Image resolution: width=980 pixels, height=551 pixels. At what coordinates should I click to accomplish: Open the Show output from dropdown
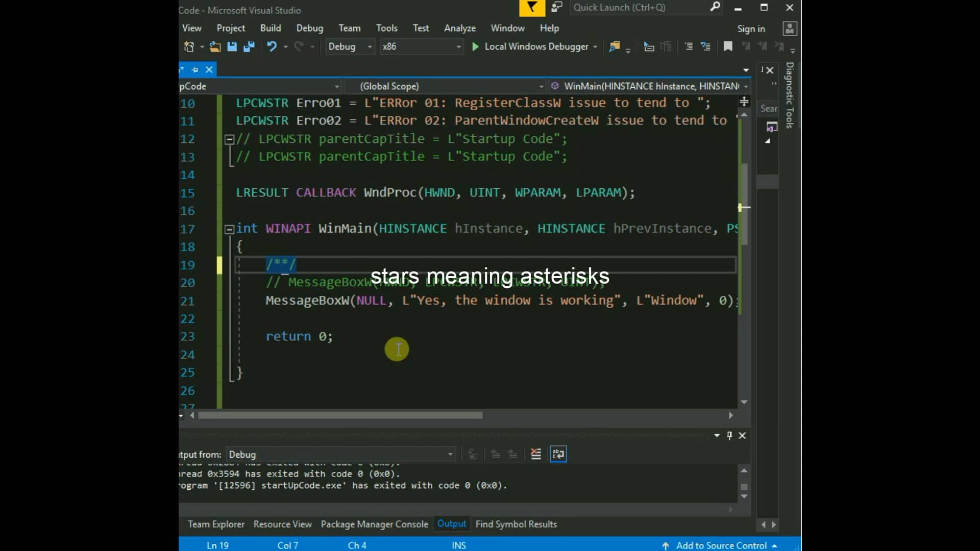[x=340, y=454]
